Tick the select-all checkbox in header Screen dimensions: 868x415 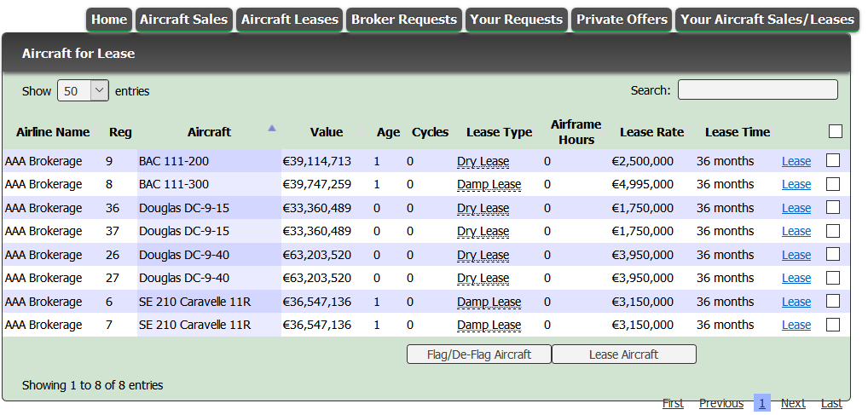tap(835, 131)
